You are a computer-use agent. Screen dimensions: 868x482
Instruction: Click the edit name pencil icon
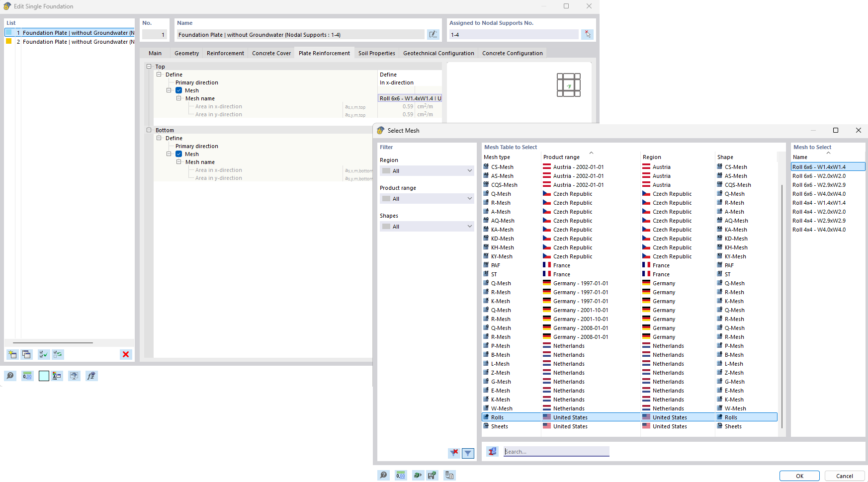[434, 34]
